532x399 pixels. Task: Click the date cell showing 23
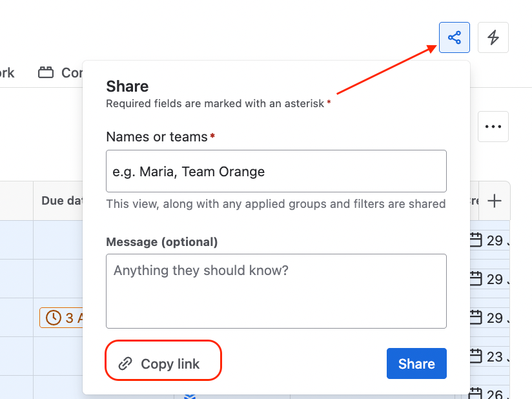pyautogui.click(x=489, y=356)
